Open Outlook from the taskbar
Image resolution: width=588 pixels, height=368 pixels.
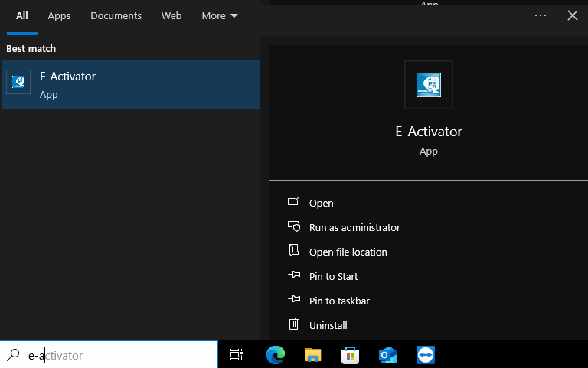[388, 355]
